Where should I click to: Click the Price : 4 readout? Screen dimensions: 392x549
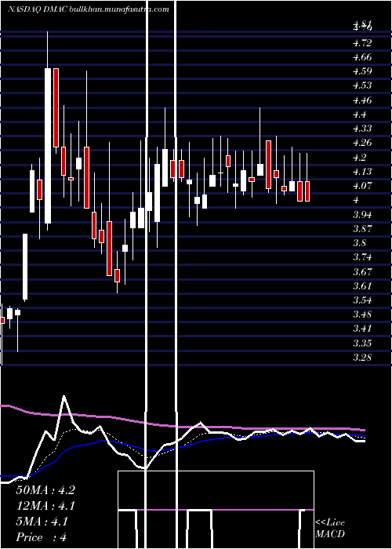(x=42, y=537)
